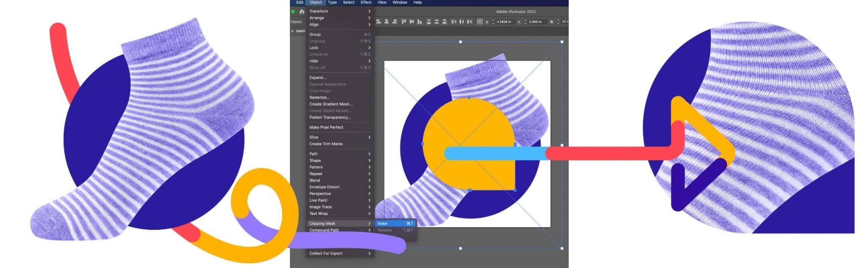Click Horizontal Align Right icon
Image resolution: width=868 pixels, height=268 pixels.
tap(394, 21)
